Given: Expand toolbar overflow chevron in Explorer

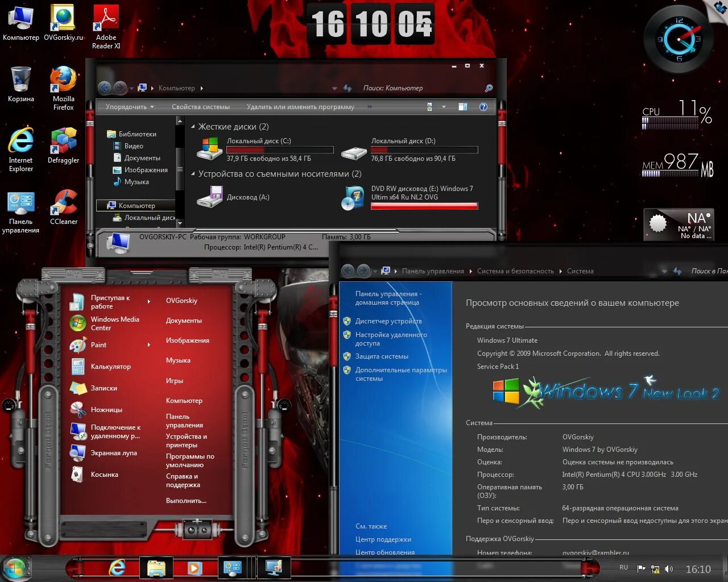Looking at the screenshot, I should click(x=370, y=106).
